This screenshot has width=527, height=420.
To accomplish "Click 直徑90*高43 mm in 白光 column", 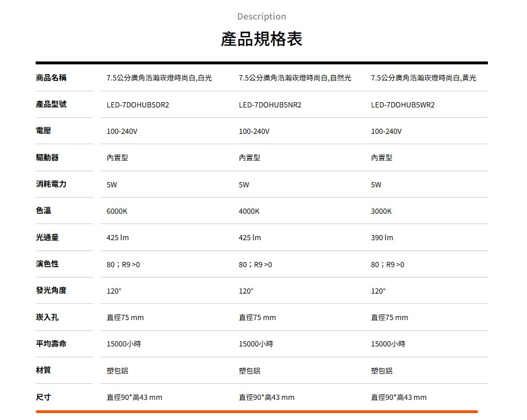I will 134,398.
